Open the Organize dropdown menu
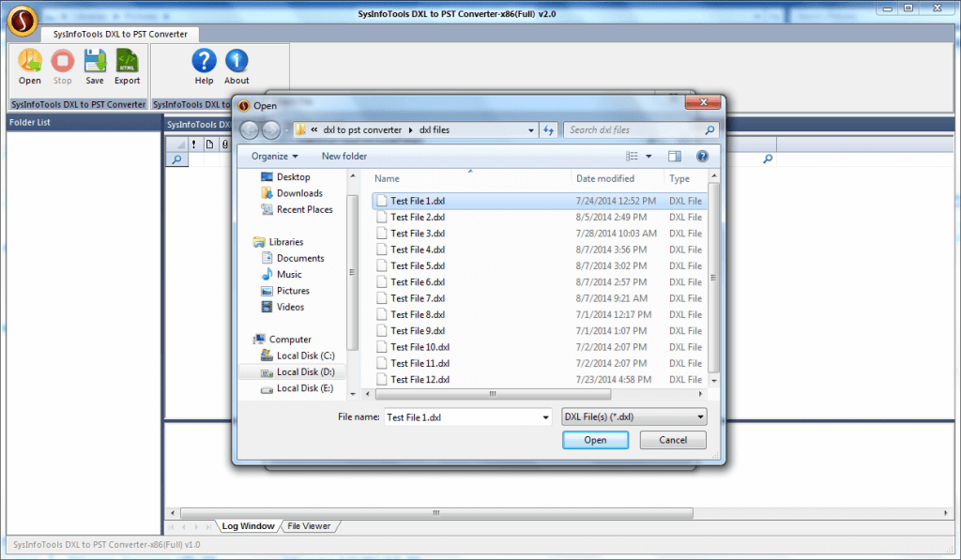 (x=275, y=157)
